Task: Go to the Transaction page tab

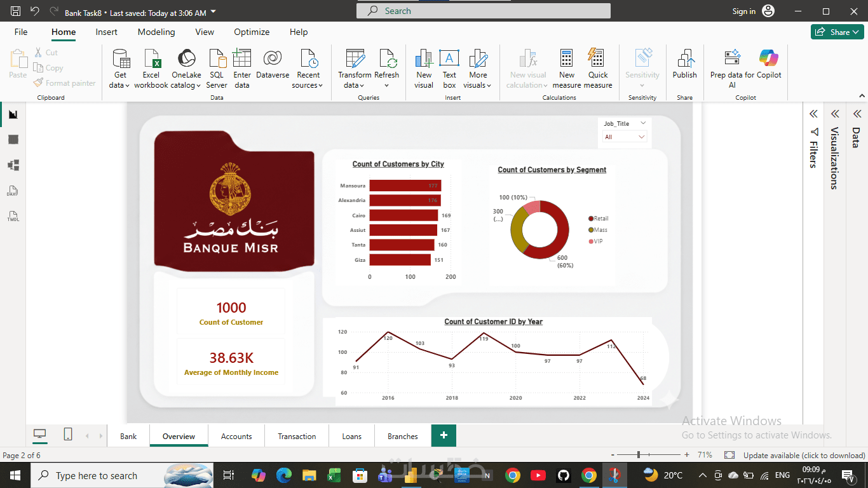Action: tap(297, 436)
